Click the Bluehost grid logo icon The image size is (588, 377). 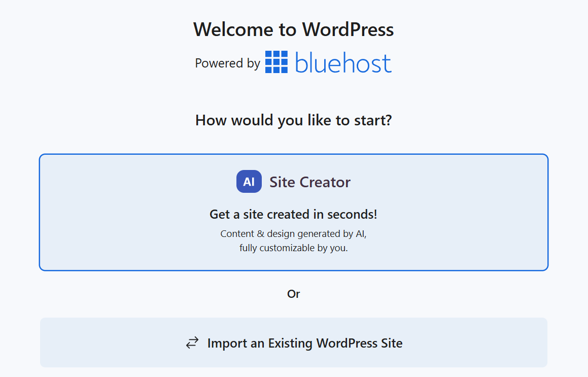pos(276,62)
